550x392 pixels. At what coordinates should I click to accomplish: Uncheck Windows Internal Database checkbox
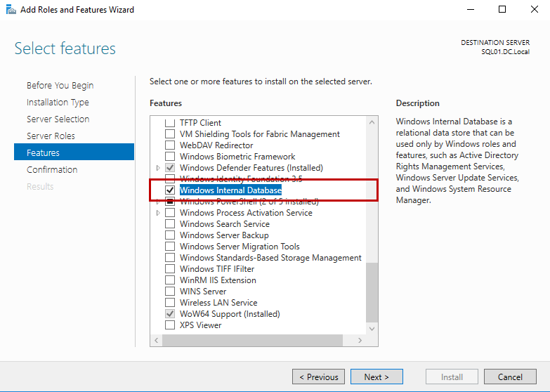pos(169,190)
